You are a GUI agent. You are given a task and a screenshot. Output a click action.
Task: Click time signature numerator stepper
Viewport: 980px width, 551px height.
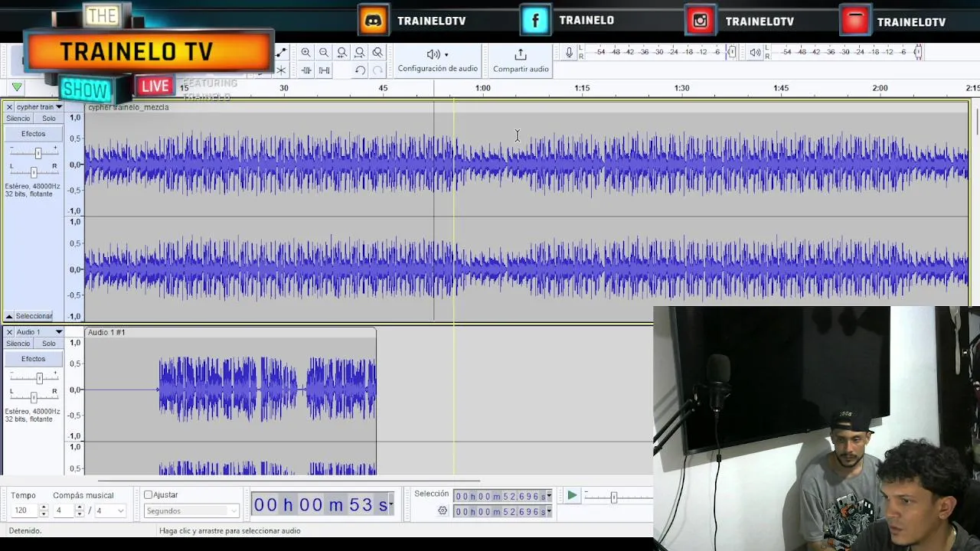(80, 510)
